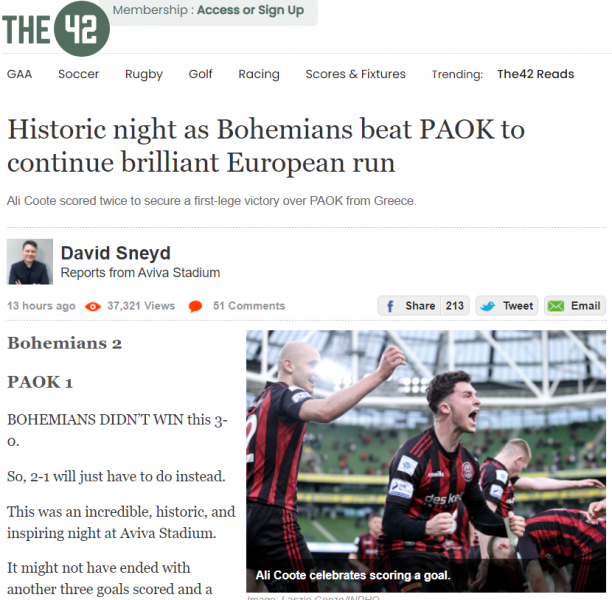The image size is (612, 600).
Task: Click the green Email envelope icon
Action: pos(556,306)
